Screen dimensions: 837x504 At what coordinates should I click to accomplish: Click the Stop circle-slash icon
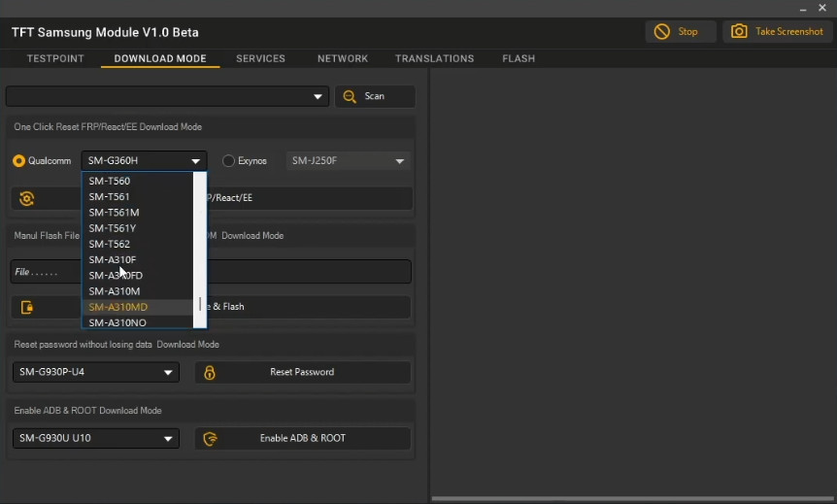point(662,31)
